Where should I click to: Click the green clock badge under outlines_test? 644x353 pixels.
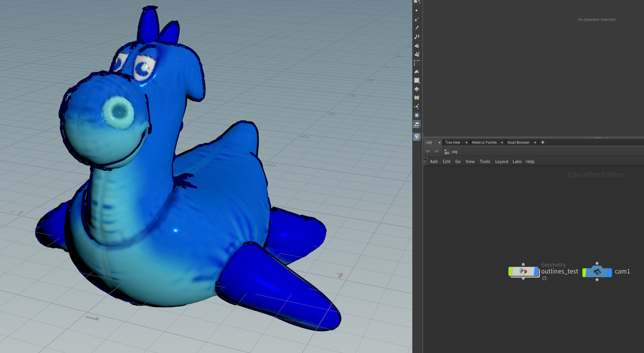[545, 278]
